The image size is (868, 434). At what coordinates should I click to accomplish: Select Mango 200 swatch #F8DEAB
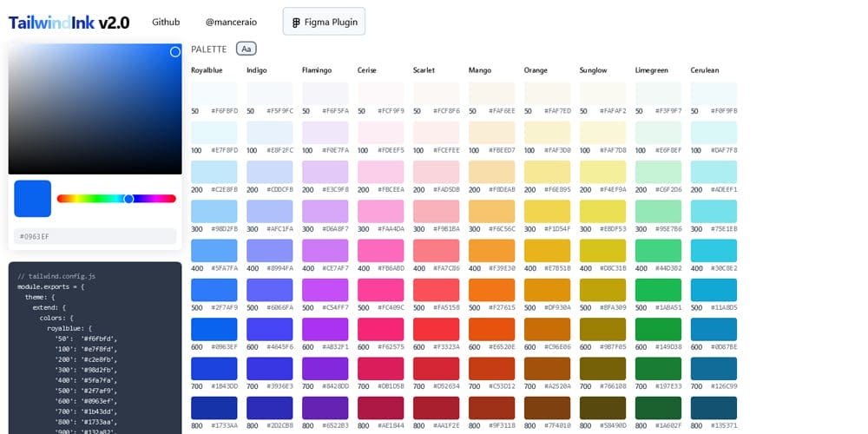tap(492, 172)
